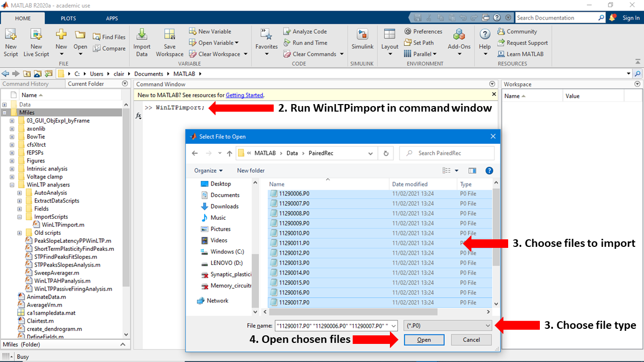Expand the WinLTP analysers folder node
The width and height of the screenshot is (644, 362).
pyautogui.click(x=12, y=185)
